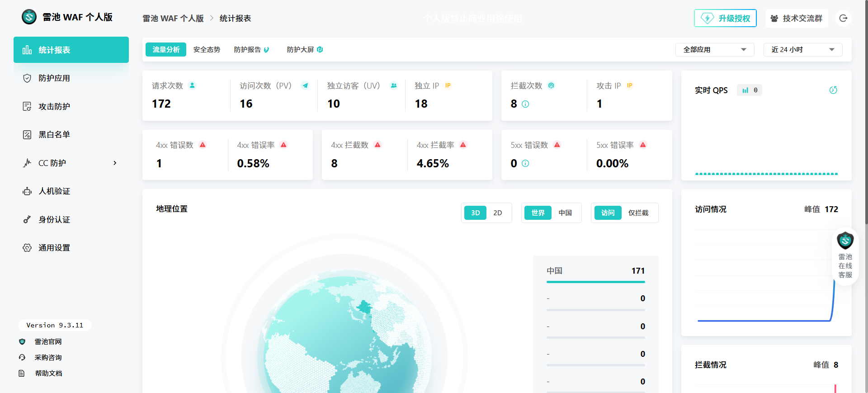The width and height of the screenshot is (868, 393).
Task: Open the 雷池官网 link
Action: (48, 342)
